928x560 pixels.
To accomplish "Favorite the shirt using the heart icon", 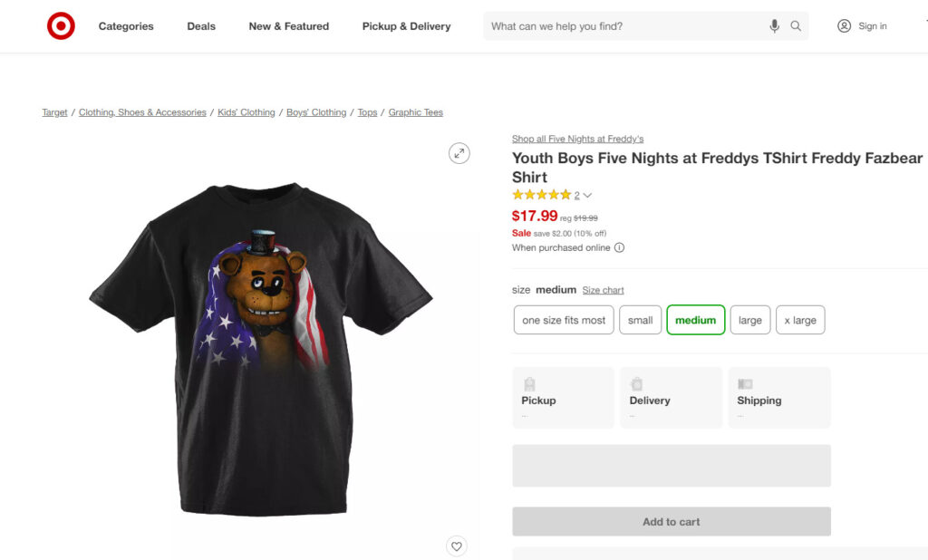I will tap(457, 546).
